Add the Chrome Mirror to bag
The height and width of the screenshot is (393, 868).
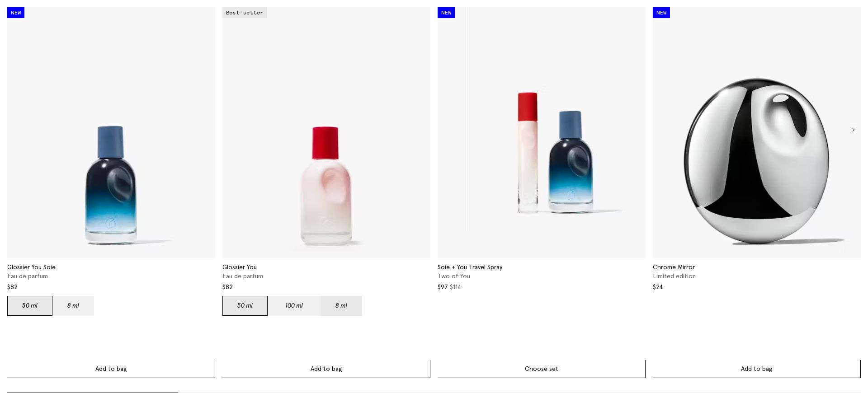click(756, 369)
